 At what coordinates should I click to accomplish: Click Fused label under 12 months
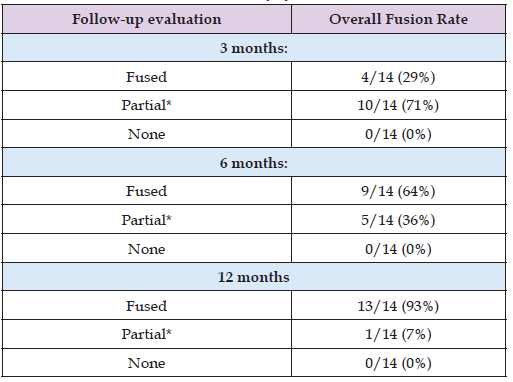[x=146, y=306]
